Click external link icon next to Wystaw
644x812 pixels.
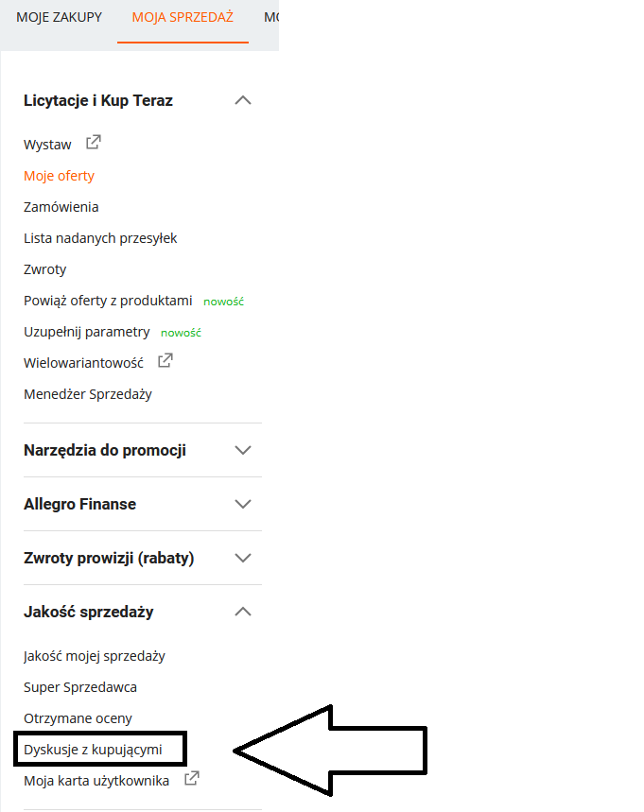click(93, 144)
